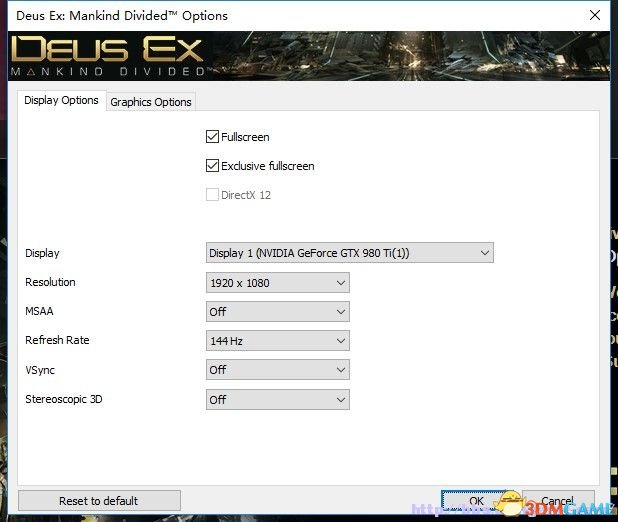The height and width of the screenshot is (522, 618).
Task: Click the VSync label text
Action: point(40,370)
